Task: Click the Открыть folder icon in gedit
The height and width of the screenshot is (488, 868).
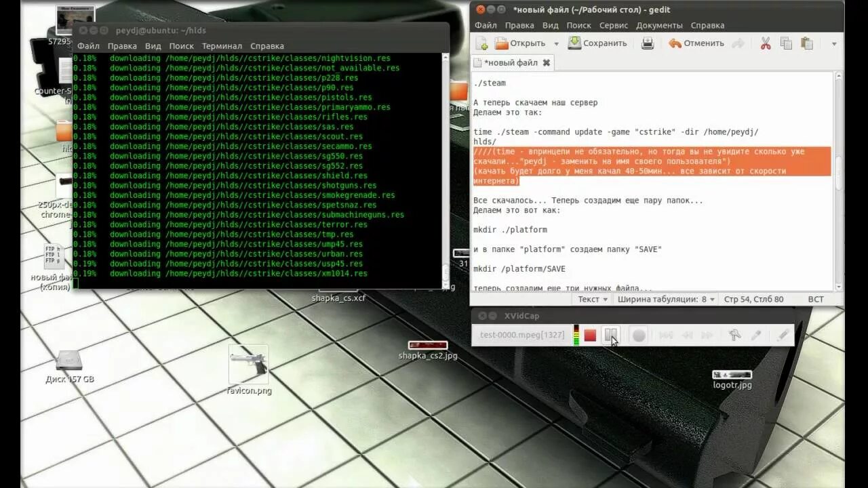Action: pyautogui.click(x=502, y=43)
